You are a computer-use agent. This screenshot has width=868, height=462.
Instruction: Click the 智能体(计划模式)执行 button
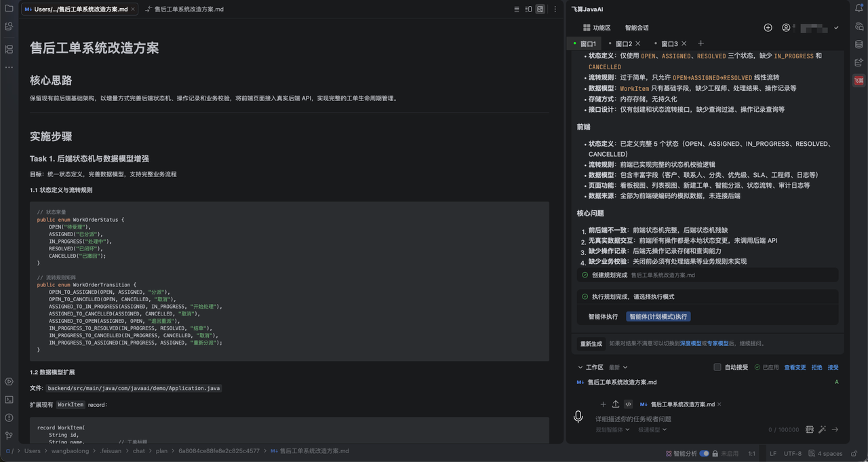tap(658, 316)
